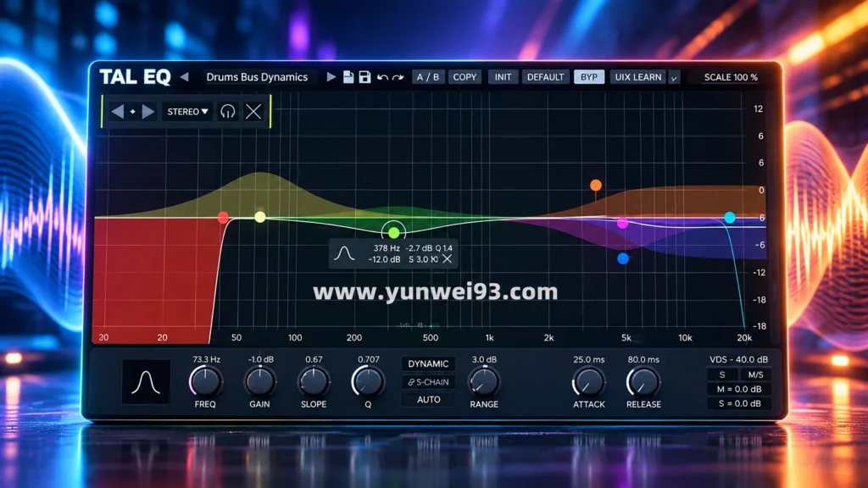Expand the STEREO channel dropdown
The image size is (868, 488).
coord(187,112)
